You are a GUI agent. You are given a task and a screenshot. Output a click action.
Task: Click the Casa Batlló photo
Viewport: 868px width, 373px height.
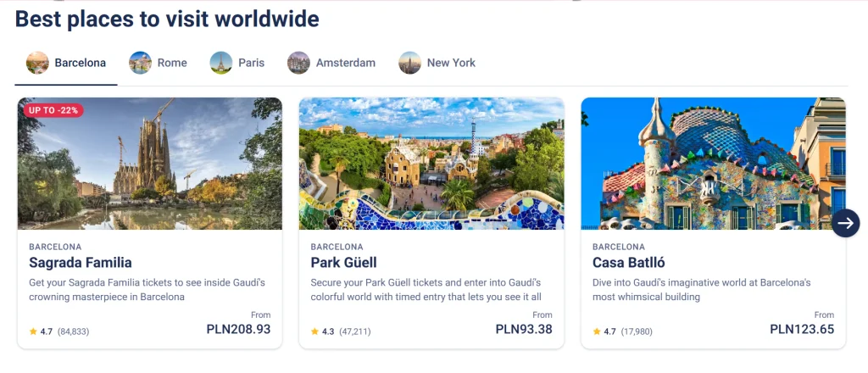click(713, 164)
